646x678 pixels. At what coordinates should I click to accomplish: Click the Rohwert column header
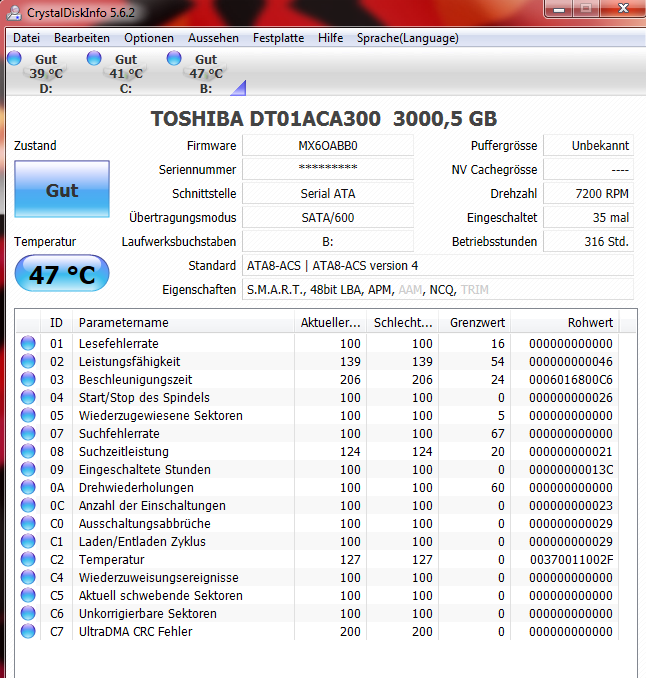click(x=565, y=323)
